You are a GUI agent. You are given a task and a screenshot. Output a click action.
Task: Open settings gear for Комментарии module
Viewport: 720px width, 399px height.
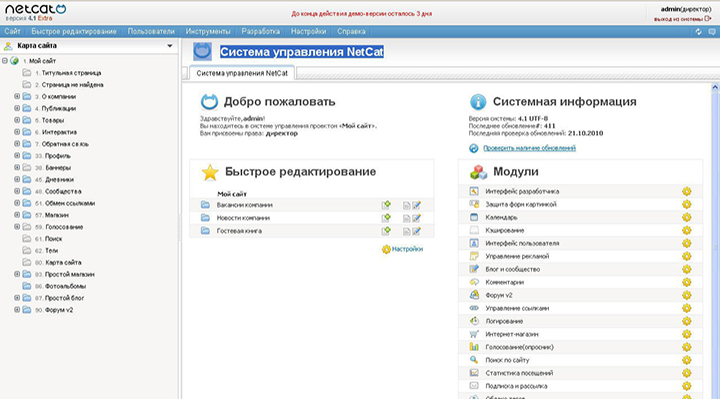[x=686, y=282]
